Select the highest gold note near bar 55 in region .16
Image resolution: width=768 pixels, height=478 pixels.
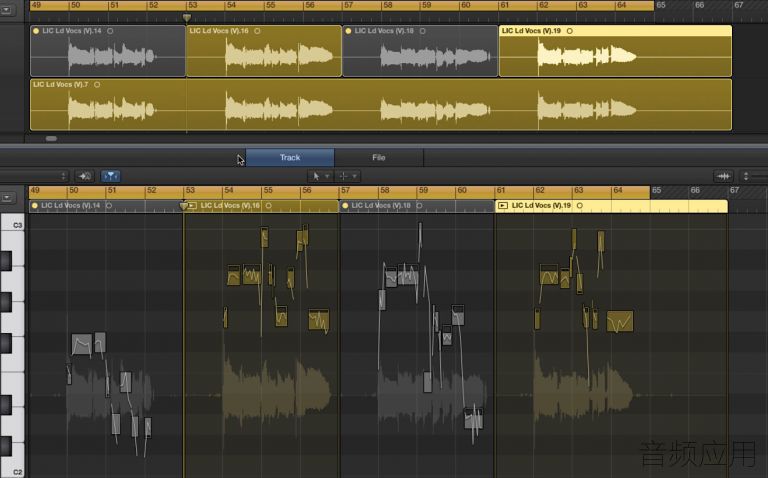point(264,237)
